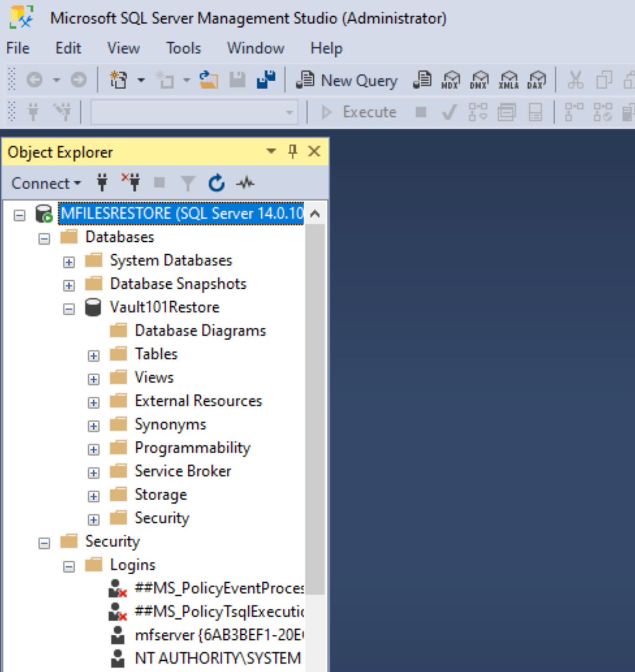The width and height of the screenshot is (635, 672).
Task: Click Object Explorer scrollbar up arrow
Action: [315, 214]
